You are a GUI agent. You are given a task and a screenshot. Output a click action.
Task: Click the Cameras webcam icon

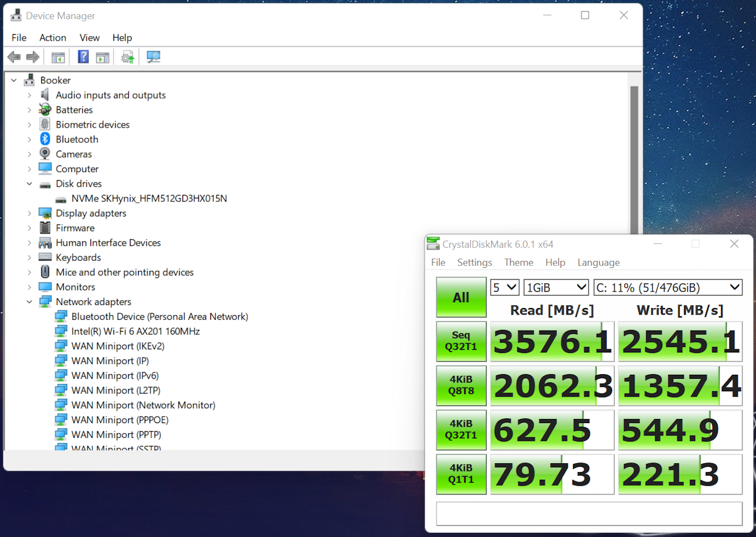pos(45,154)
